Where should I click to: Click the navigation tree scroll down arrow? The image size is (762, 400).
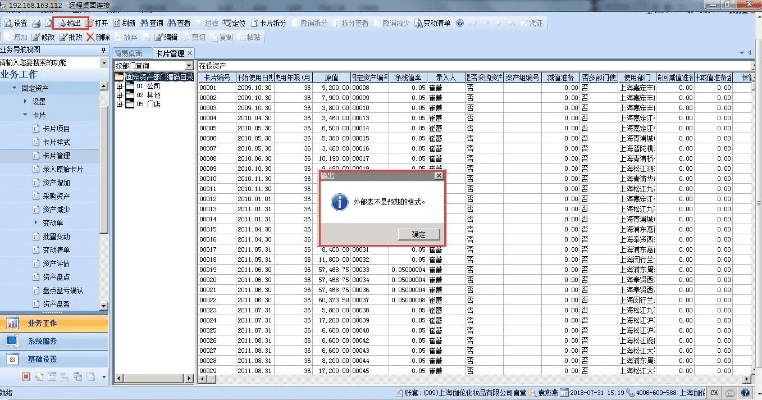tap(104, 305)
